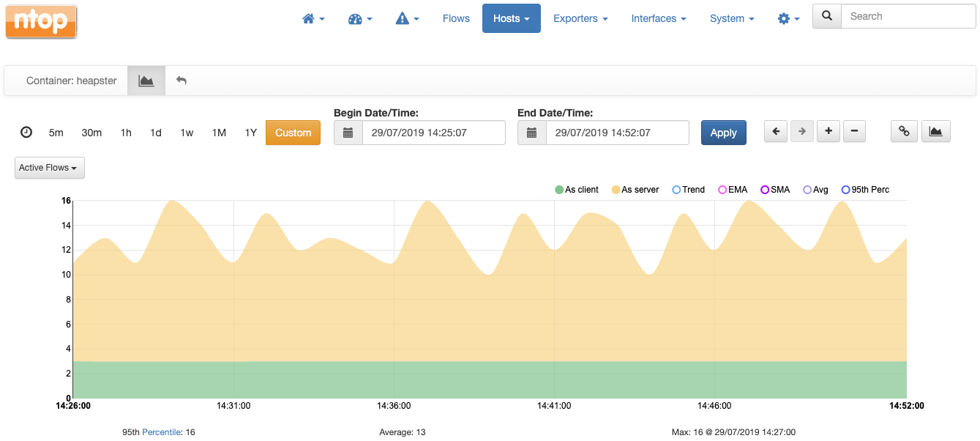Screen dimensions: 980x441
Task: Enable the Avg legend series
Action: (815, 190)
